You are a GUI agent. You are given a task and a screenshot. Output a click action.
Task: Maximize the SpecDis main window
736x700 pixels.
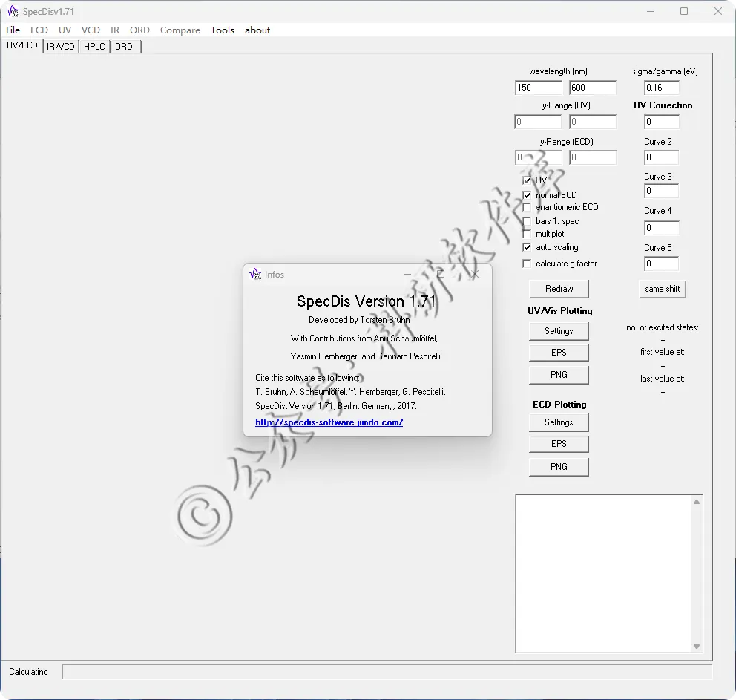[x=684, y=11]
